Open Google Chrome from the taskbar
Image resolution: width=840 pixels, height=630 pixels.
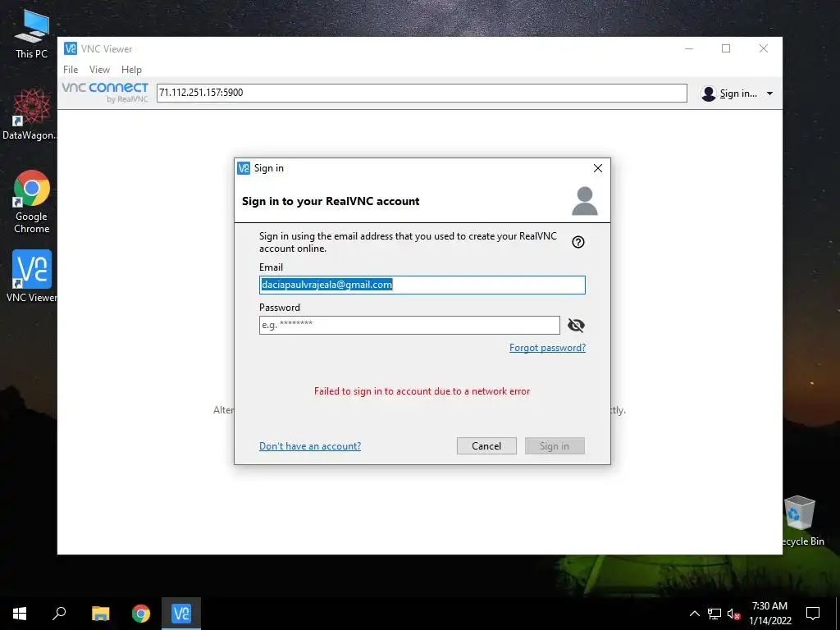[x=141, y=614]
